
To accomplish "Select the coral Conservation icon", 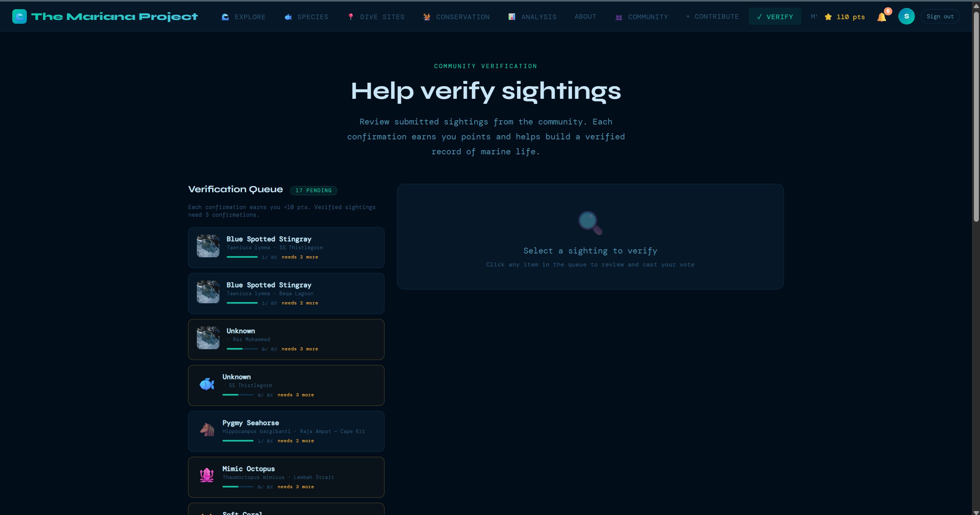I will [426, 17].
